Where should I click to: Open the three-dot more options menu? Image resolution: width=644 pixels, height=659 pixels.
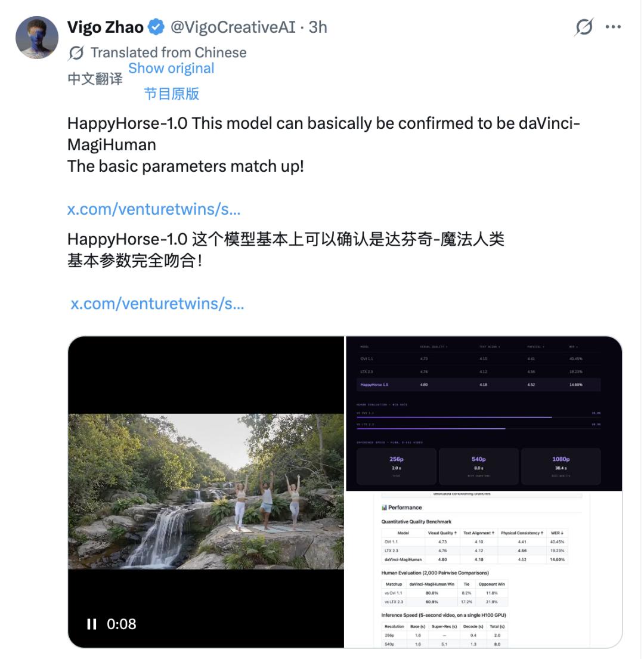613,27
